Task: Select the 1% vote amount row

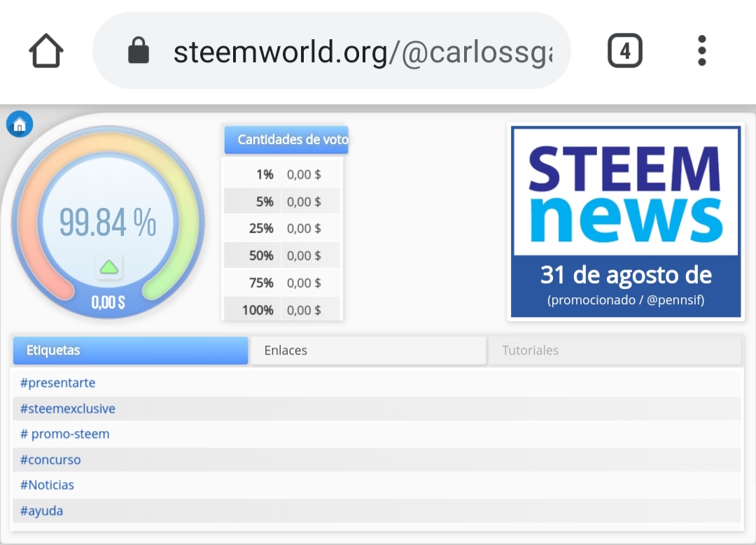Action: click(283, 174)
